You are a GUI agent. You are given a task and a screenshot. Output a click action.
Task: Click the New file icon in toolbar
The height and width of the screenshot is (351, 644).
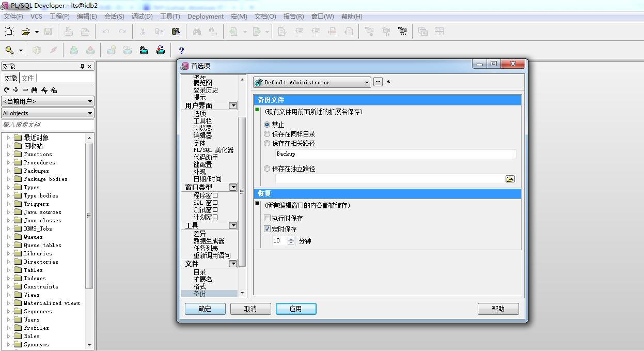(9, 32)
